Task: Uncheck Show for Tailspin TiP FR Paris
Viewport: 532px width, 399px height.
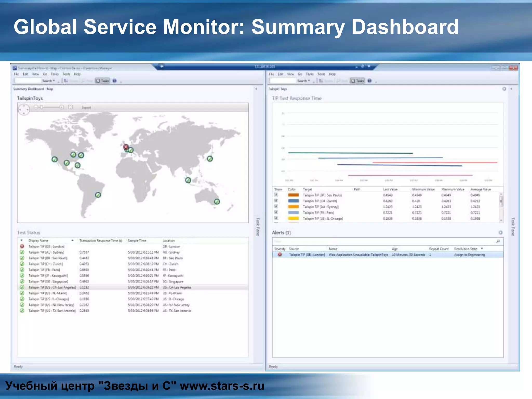Action: pyautogui.click(x=276, y=212)
